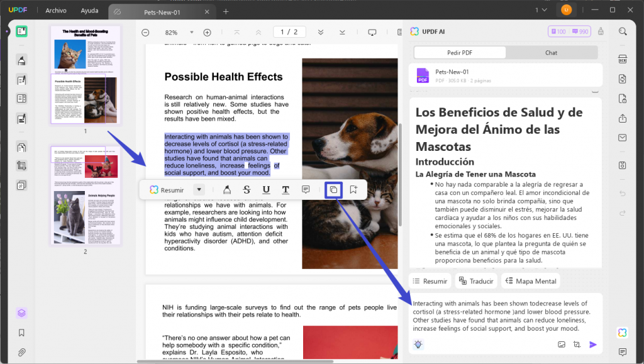Viewport: 644px width, 364px height.
Task: Switch to the Chat tab in UPDF AI
Action: coord(551,52)
